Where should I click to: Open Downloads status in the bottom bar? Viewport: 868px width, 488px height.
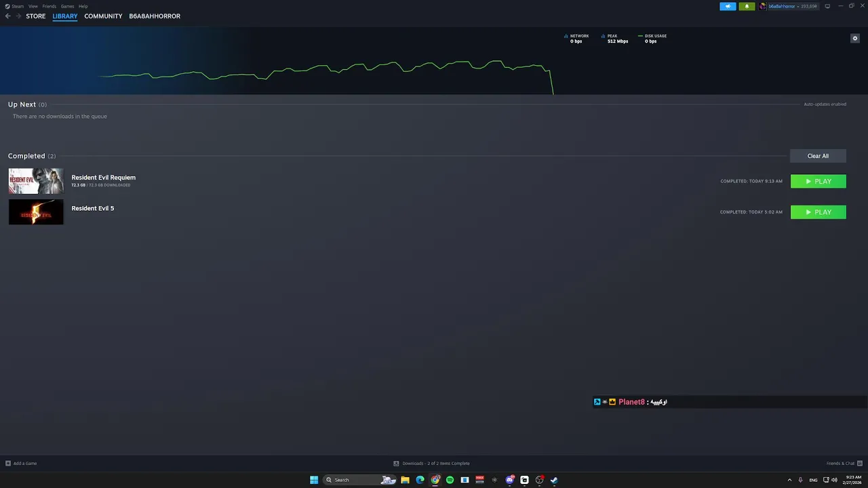pyautogui.click(x=431, y=464)
